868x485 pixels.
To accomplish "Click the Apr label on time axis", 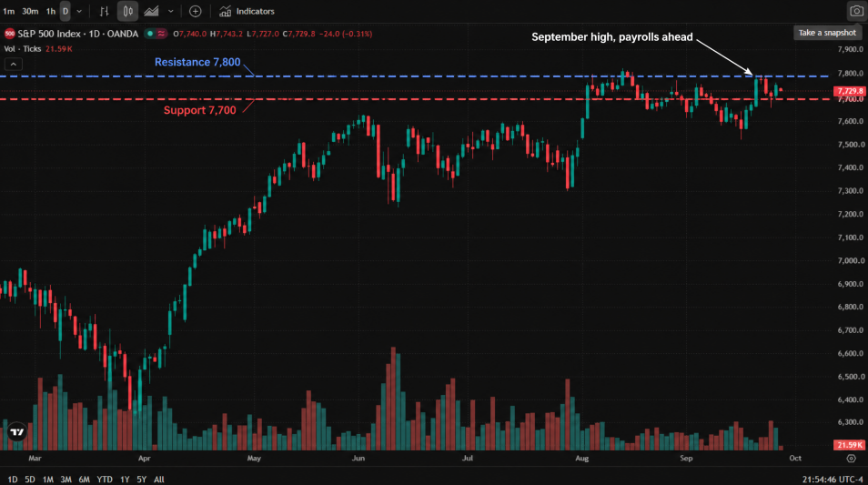I will [x=144, y=459].
